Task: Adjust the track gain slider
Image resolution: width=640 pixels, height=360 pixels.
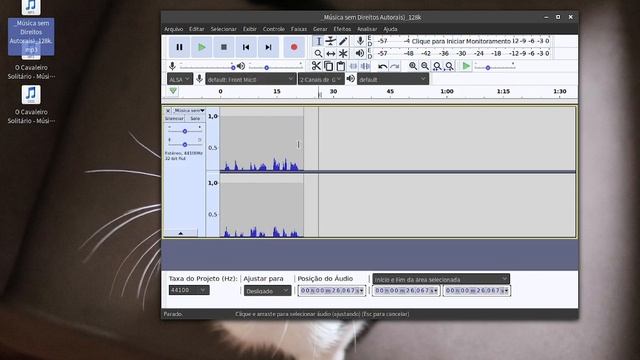Action: (x=184, y=131)
